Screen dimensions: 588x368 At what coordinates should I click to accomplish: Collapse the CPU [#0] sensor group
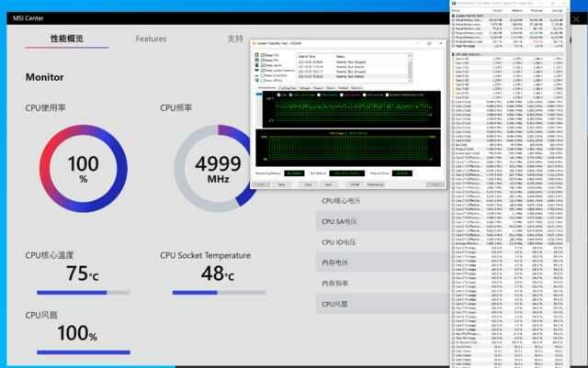(x=453, y=55)
